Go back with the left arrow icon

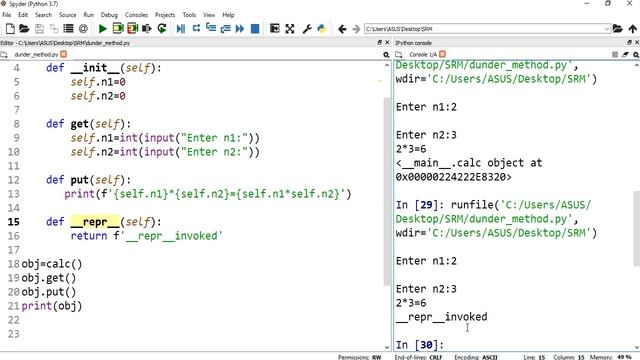(x=342, y=29)
